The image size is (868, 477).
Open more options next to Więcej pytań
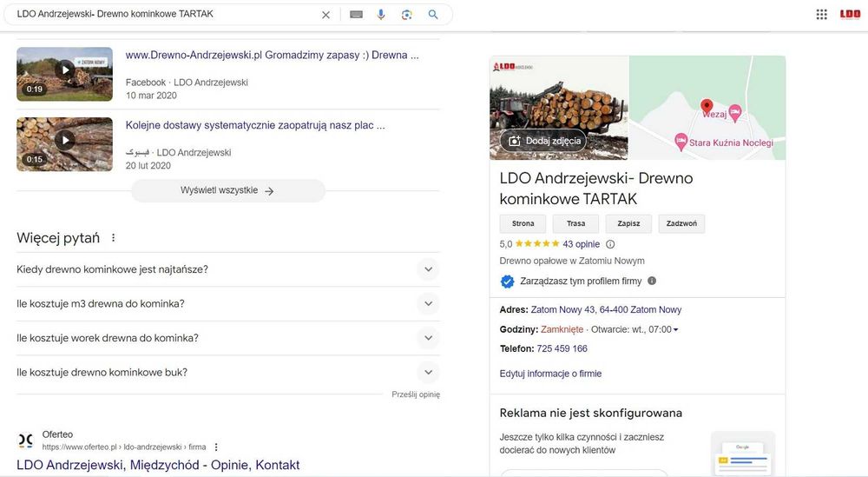click(x=113, y=238)
